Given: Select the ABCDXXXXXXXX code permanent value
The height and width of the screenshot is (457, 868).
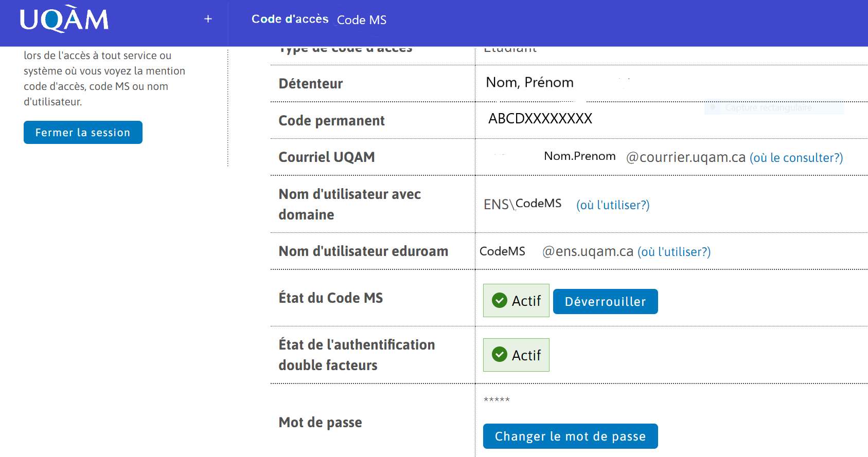Looking at the screenshot, I should tap(540, 119).
